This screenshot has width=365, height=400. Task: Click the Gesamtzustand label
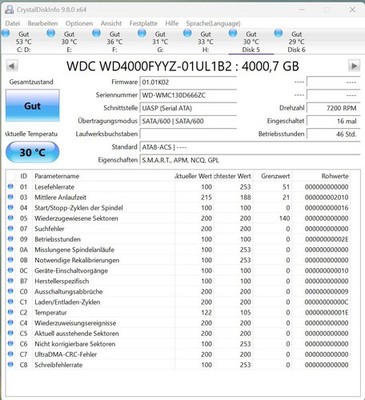pos(31,82)
